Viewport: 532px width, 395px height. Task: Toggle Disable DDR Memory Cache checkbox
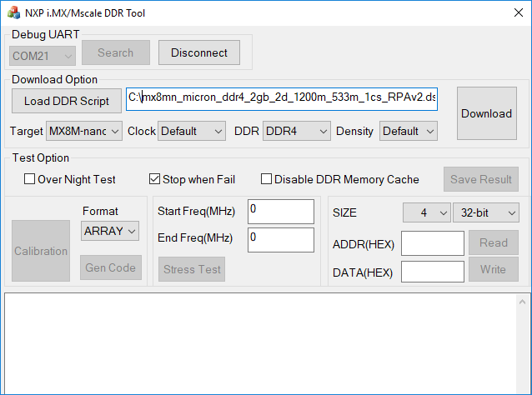coord(267,179)
